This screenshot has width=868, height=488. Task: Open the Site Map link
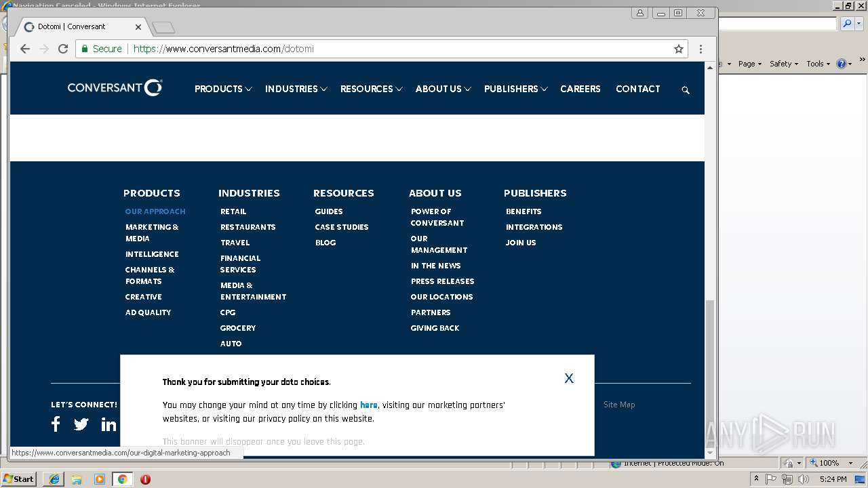[x=619, y=405]
